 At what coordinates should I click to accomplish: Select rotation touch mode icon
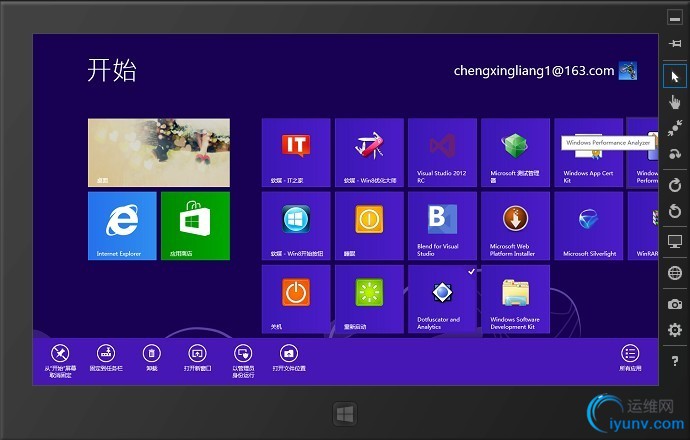[x=675, y=154]
